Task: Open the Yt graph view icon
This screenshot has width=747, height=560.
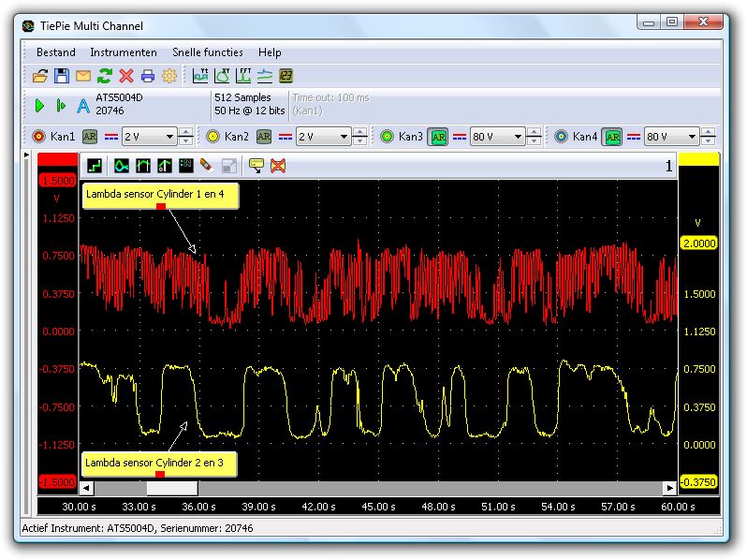Action: click(200, 76)
